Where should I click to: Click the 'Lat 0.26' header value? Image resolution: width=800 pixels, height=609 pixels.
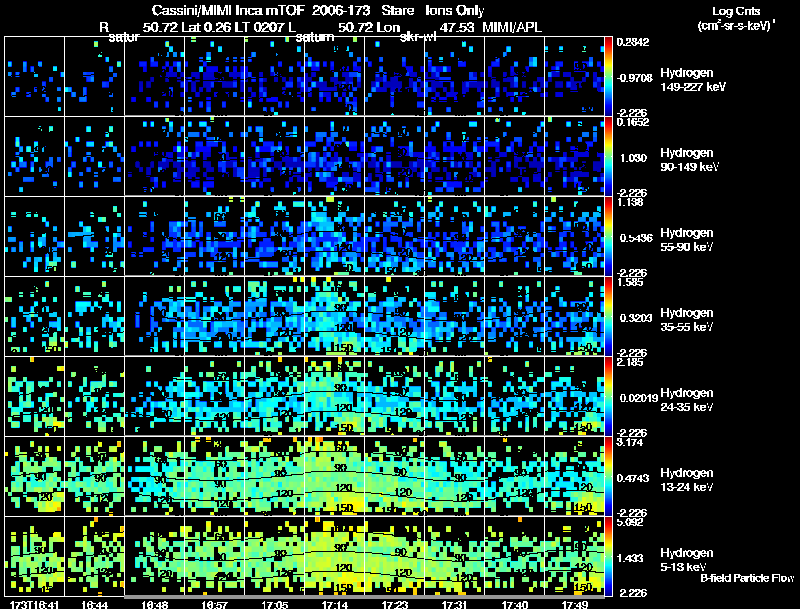tap(204, 27)
